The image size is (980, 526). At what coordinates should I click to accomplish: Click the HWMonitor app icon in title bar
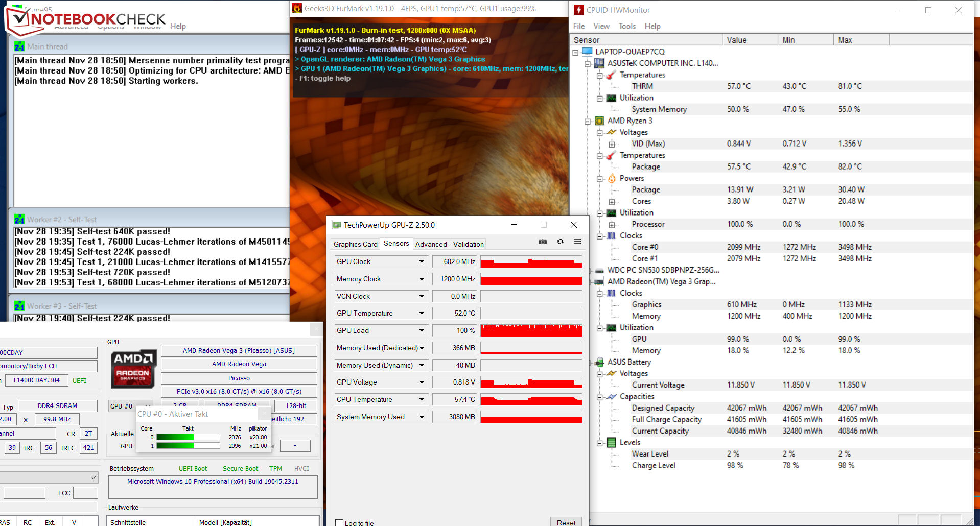coord(579,10)
